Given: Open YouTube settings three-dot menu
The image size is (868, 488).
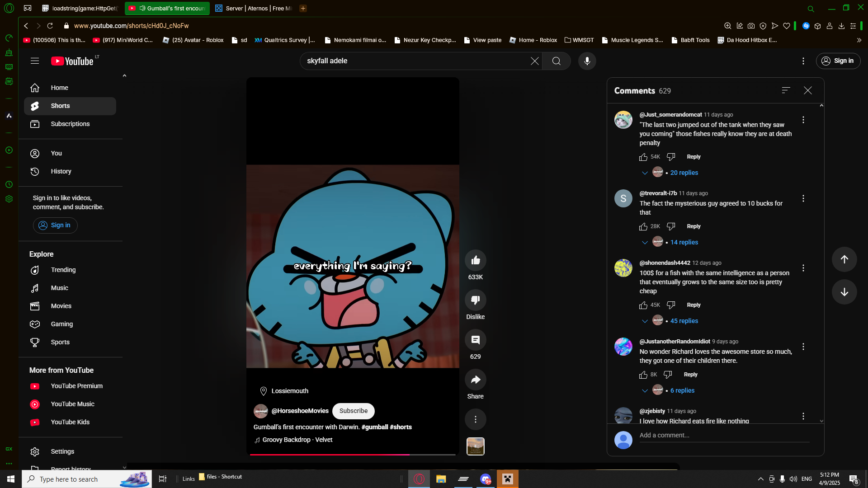Looking at the screenshot, I should tap(803, 61).
